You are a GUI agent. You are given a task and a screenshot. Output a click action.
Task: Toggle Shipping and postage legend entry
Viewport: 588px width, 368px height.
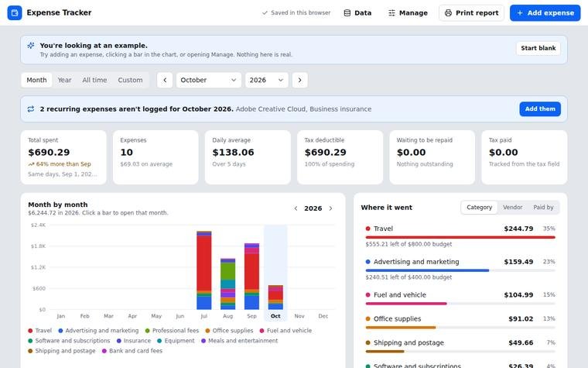coord(61,351)
